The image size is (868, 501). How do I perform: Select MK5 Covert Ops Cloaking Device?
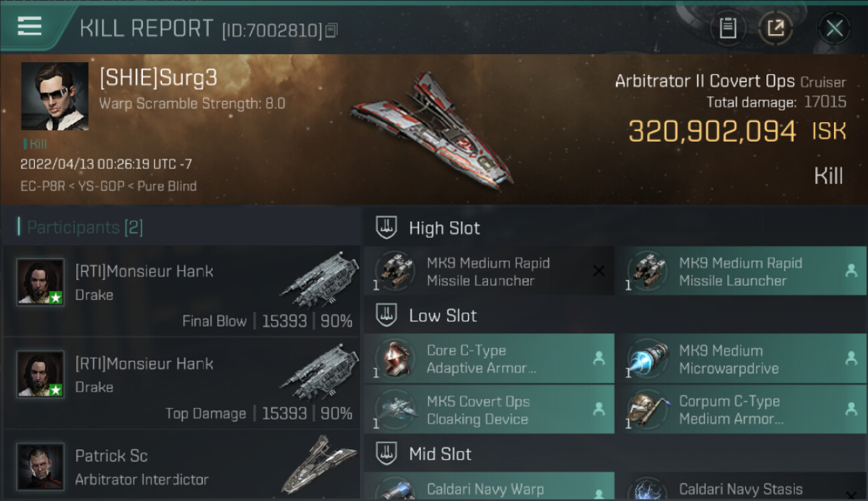tap(489, 409)
